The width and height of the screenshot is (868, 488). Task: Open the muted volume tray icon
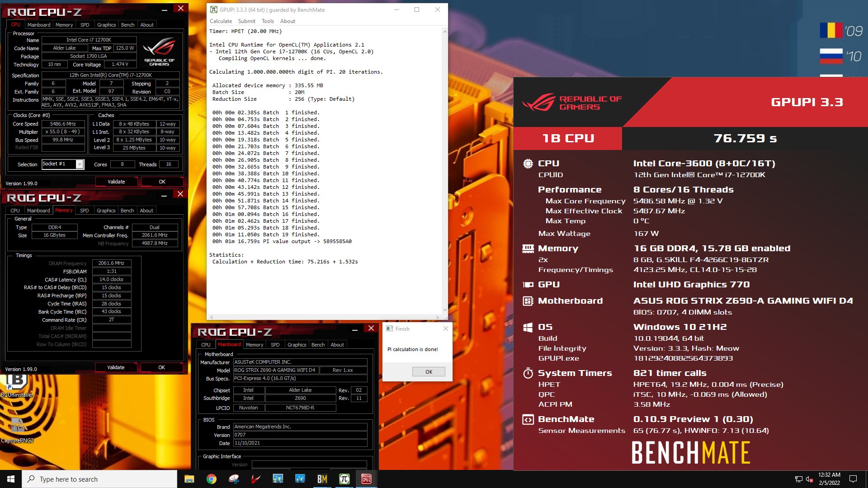tap(810, 479)
